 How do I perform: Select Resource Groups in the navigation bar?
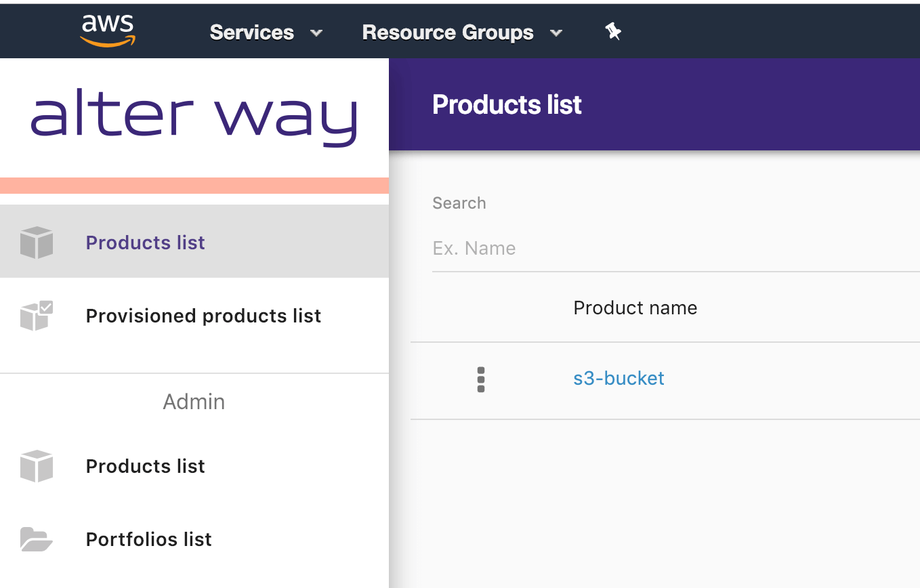coord(447,32)
